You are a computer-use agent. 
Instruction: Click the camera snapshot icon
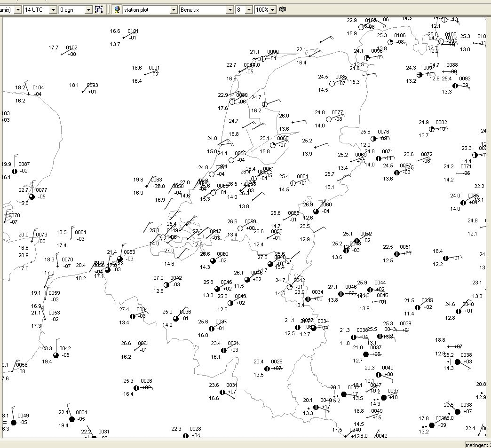click(x=283, y=9)
